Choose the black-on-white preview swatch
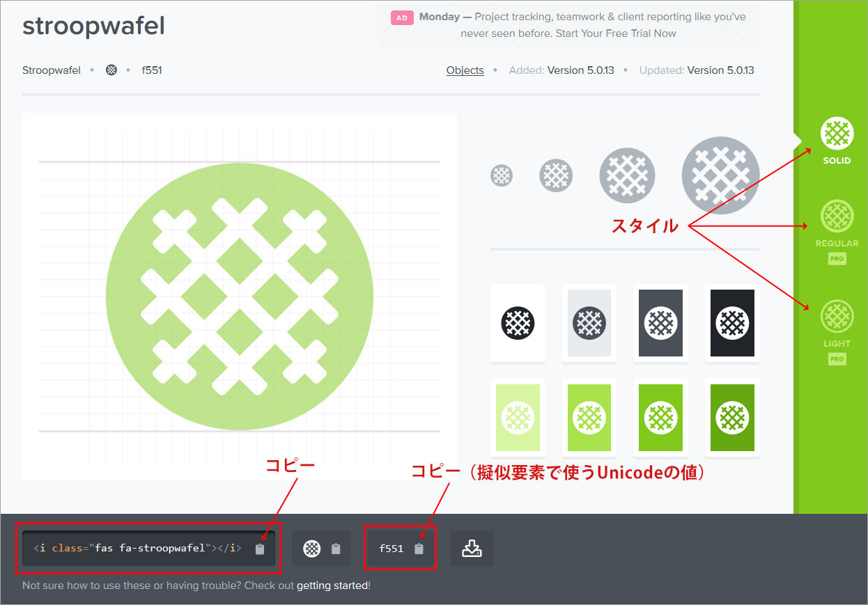Screen dimensions: 868x605 518,323
